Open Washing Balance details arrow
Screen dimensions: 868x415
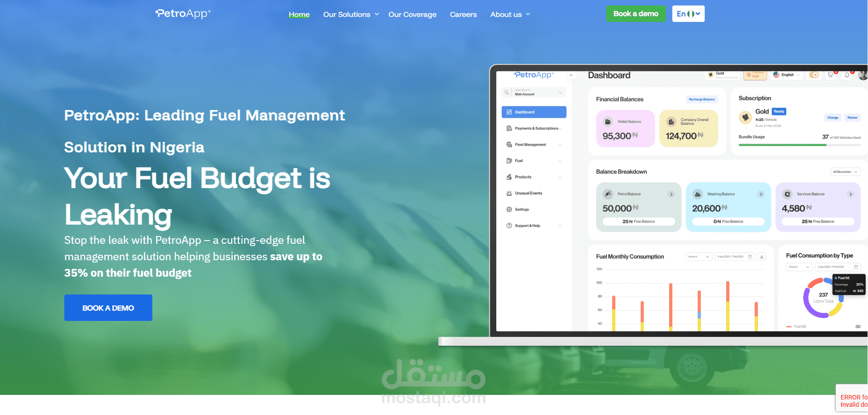point(761,194)
